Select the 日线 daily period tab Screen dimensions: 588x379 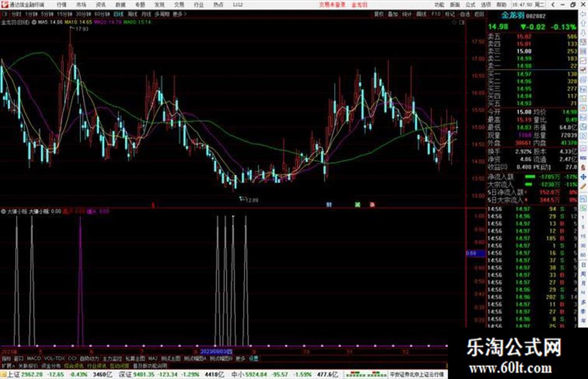tap(118, 14)
